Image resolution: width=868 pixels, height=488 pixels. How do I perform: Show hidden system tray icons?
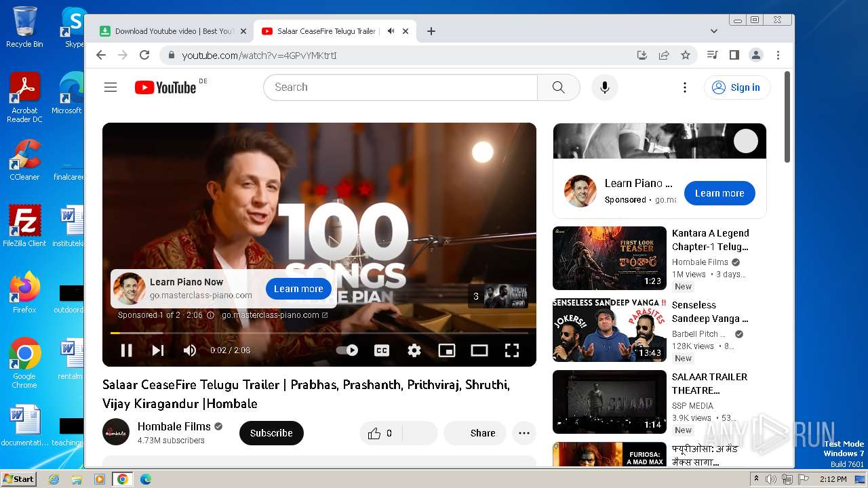(757, 479)
